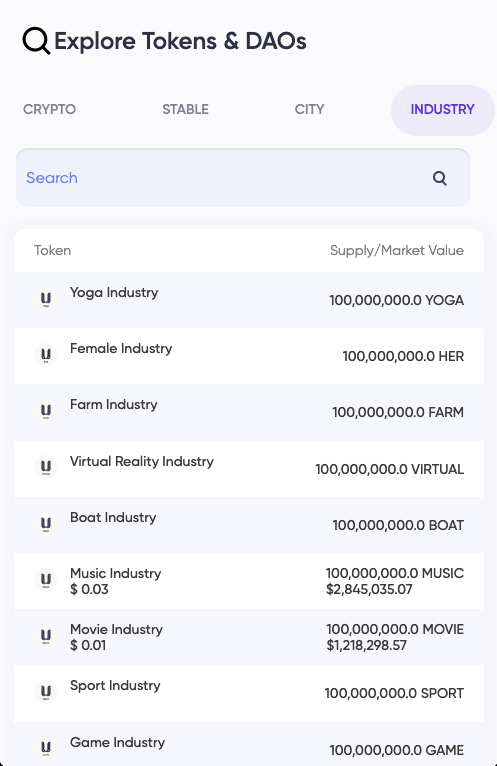
Task: Click the Female Industry token logo
Action: coord(46,355)
